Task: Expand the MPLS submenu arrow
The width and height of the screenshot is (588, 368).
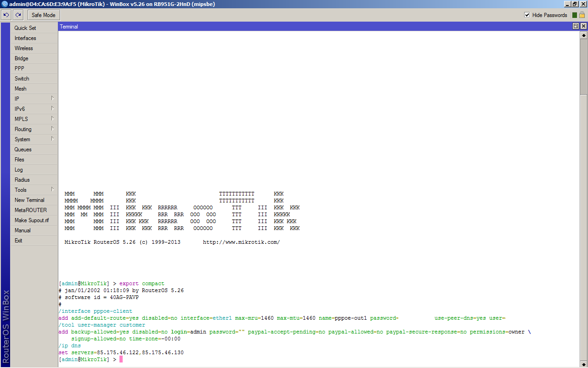Action: pyautogui.click(x=53, y=119)
